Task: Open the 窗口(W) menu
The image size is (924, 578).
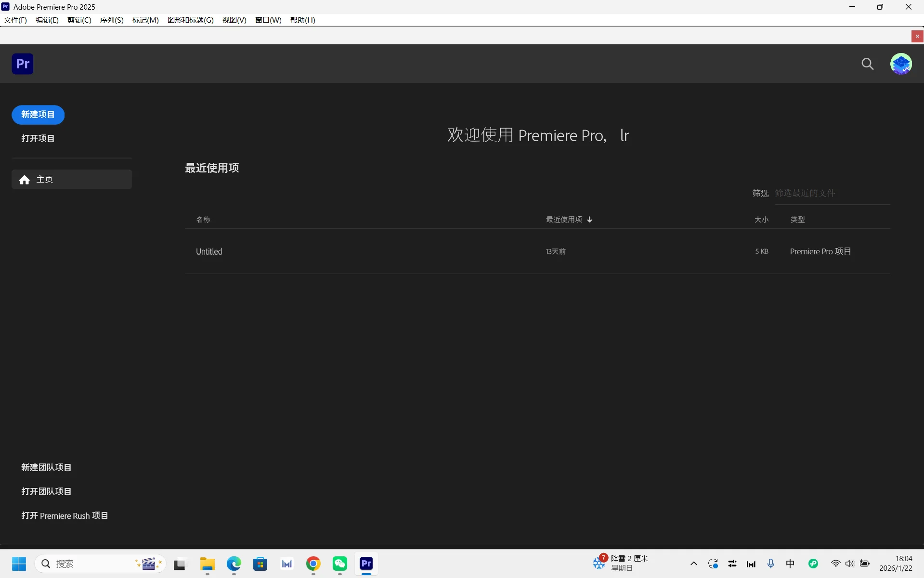Action: pyautogui.click(x=268, y=20)
